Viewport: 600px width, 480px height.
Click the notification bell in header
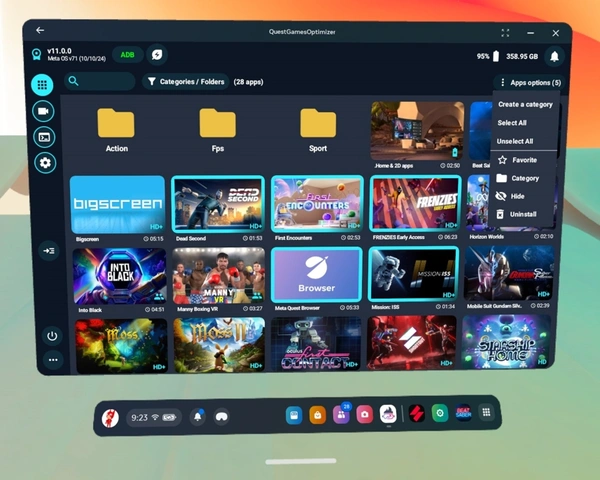(554, 57)
